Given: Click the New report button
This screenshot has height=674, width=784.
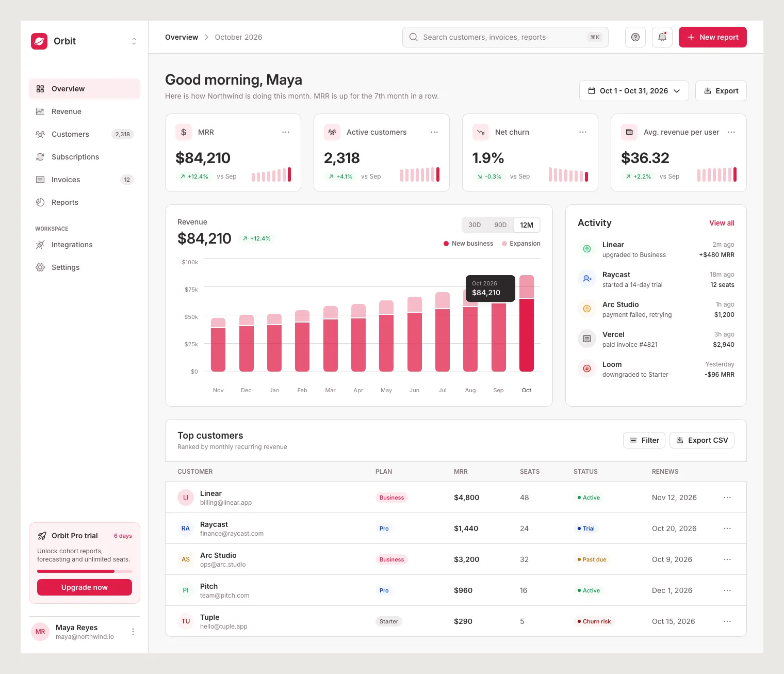Looking at the screenshot, I should pos(713,37).
